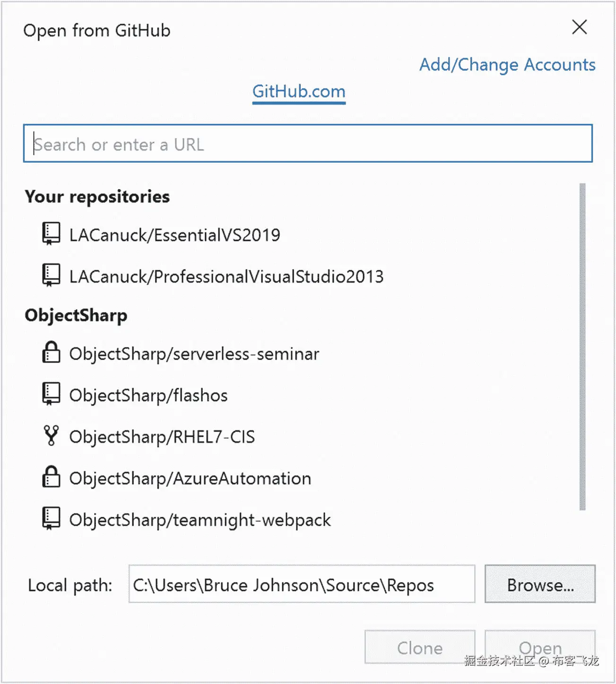Select the LACanuck/EssentialVS2019 repository

tap(174, 235)
